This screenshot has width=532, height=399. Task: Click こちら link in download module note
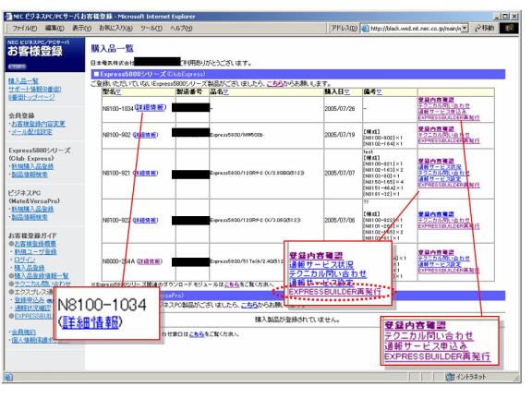233,284
